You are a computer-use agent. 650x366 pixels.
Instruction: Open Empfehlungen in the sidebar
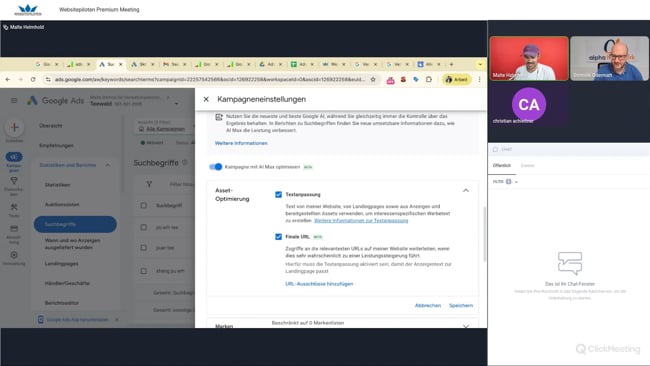56,145
